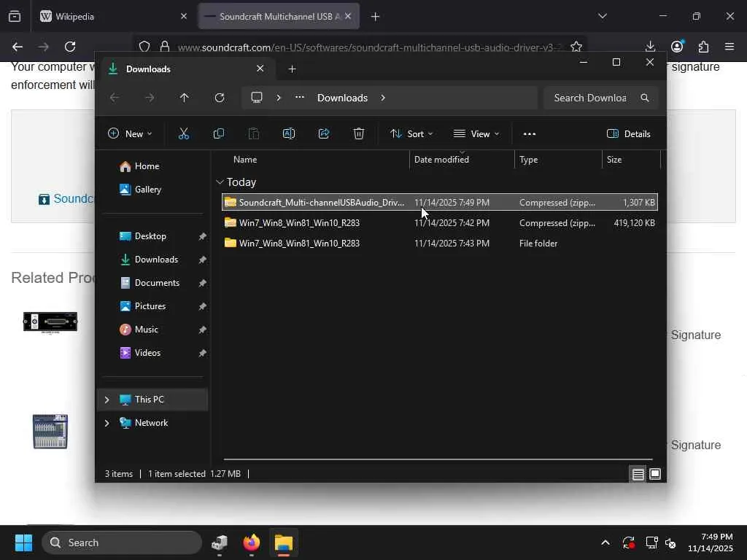Switch to details list view icon in status bar
Screen dimensions: 747x560
(638, 474)
